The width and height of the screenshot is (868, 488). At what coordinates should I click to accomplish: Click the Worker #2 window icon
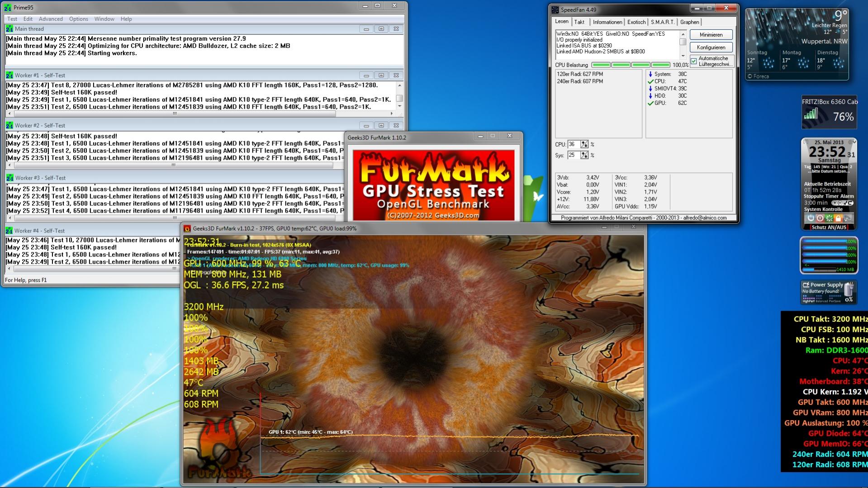[x=9, y=125]
